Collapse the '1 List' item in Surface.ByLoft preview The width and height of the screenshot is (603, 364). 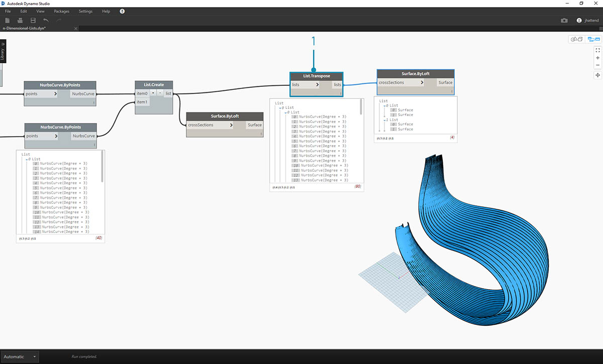pos(385,119)
